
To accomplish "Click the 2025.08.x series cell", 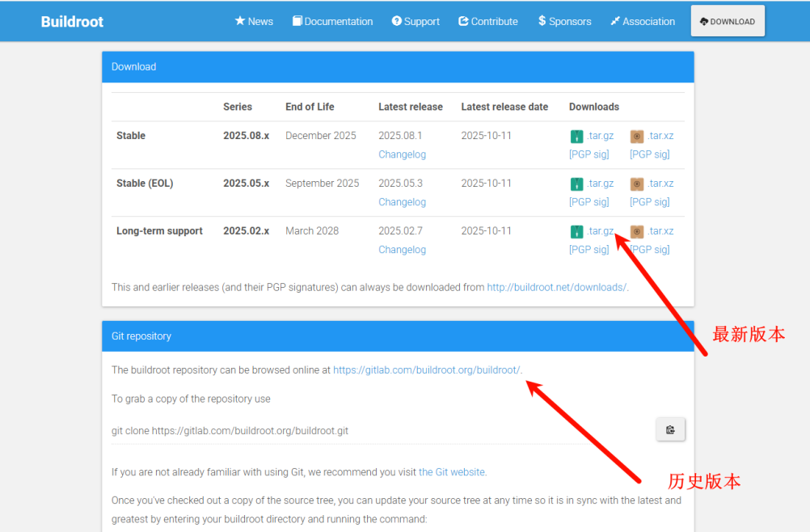I will coord(246,135).
